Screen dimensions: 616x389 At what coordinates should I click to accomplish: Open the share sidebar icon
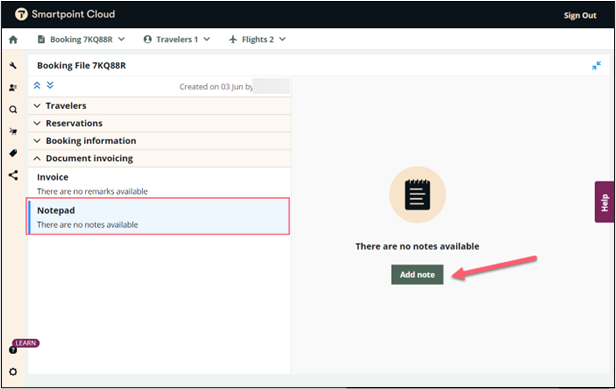(x=13, y=175)
